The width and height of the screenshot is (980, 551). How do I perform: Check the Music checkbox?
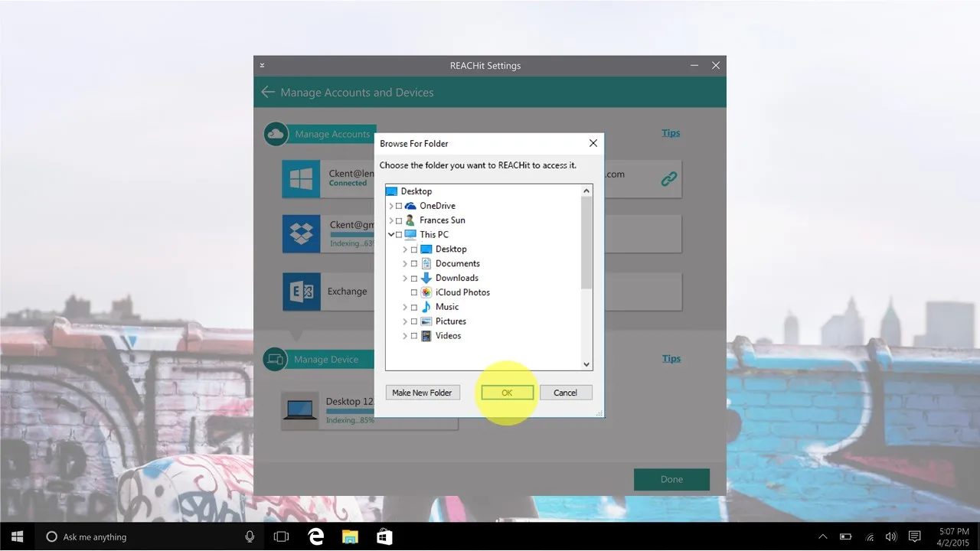pyautogui.click(x=414, y=307)
